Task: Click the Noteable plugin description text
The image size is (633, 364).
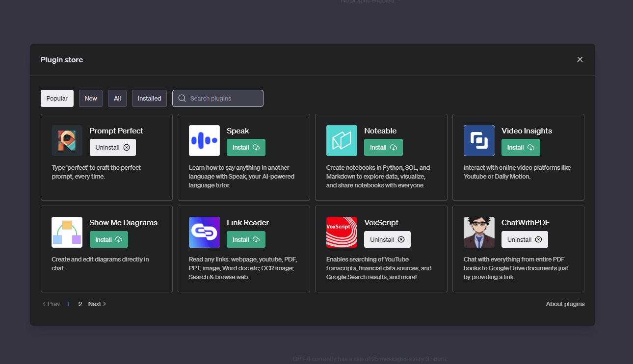Action: pyautogui.click(x=378, y=177)
